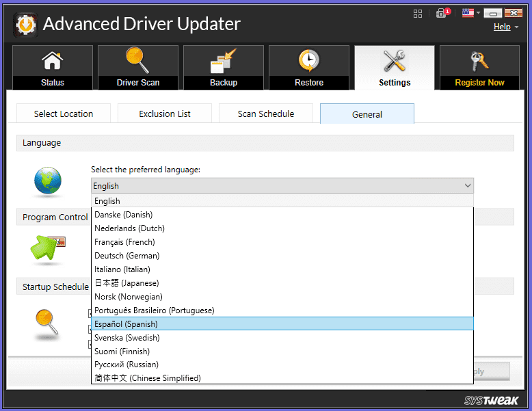Click the globe language icon

click(48, 181)
